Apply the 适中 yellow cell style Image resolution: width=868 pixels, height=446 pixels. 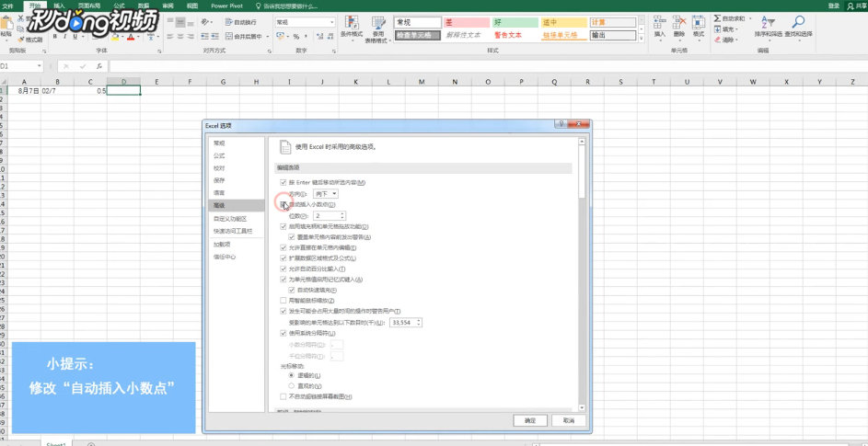pyautogui.click(x=563, y=22)
